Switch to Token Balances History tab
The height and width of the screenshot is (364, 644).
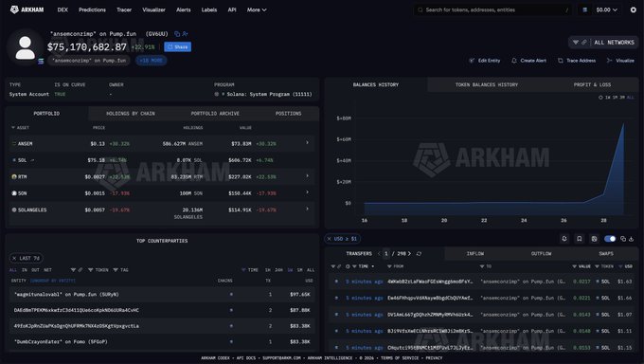click(487, 84)
